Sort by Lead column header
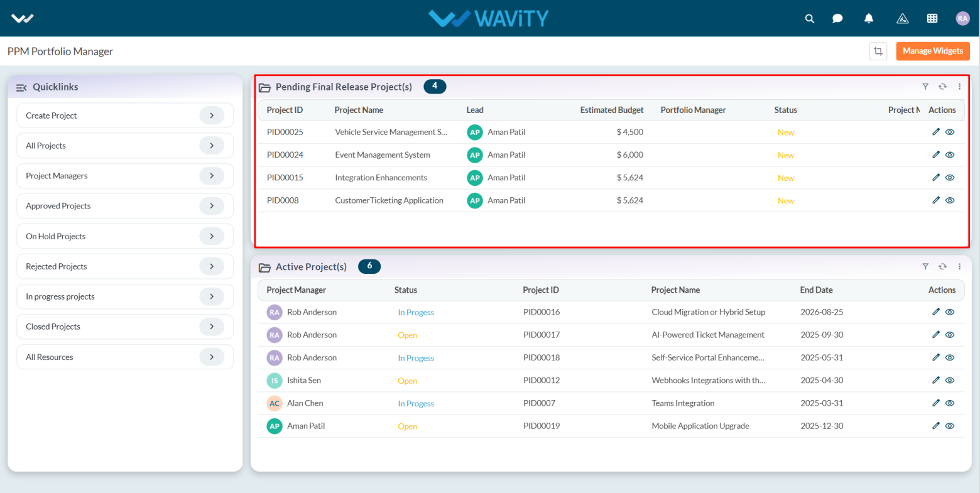Viewport: 980px width, 493px height. (x=475, y=110)
